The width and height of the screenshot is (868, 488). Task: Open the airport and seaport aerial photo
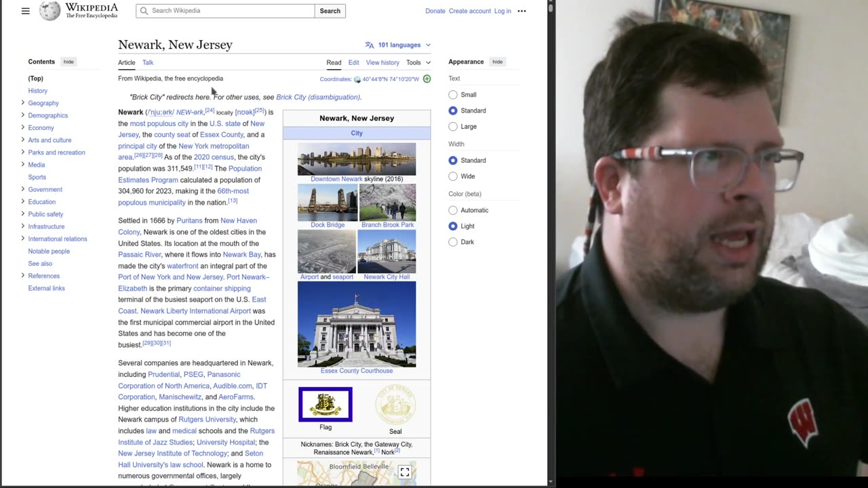click(327, 251)
